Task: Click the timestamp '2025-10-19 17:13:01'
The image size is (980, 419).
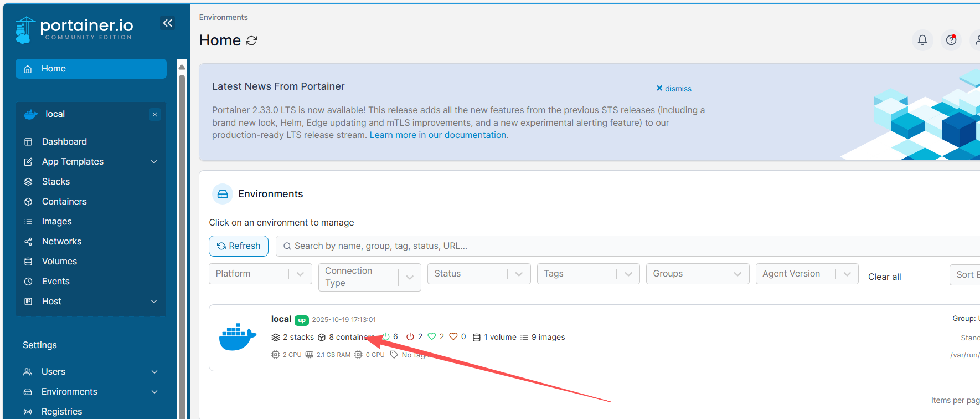Action: coord(344,320)
